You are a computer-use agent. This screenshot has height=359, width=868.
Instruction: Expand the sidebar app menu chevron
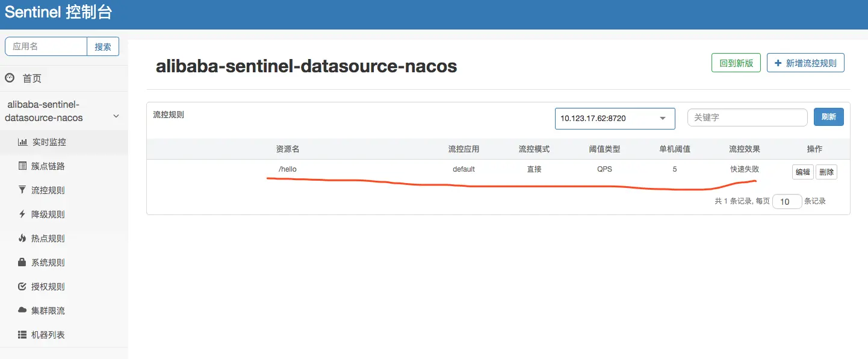coord(116,116)
